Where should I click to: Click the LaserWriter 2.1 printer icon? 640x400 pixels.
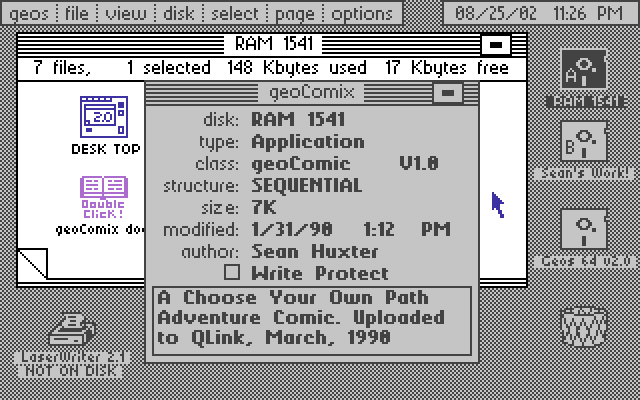pos(72,329)
